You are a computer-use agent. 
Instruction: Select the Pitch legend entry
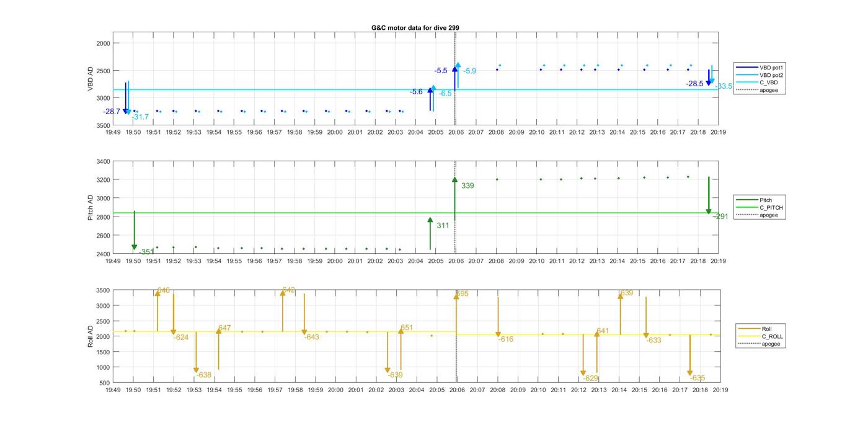766,200
